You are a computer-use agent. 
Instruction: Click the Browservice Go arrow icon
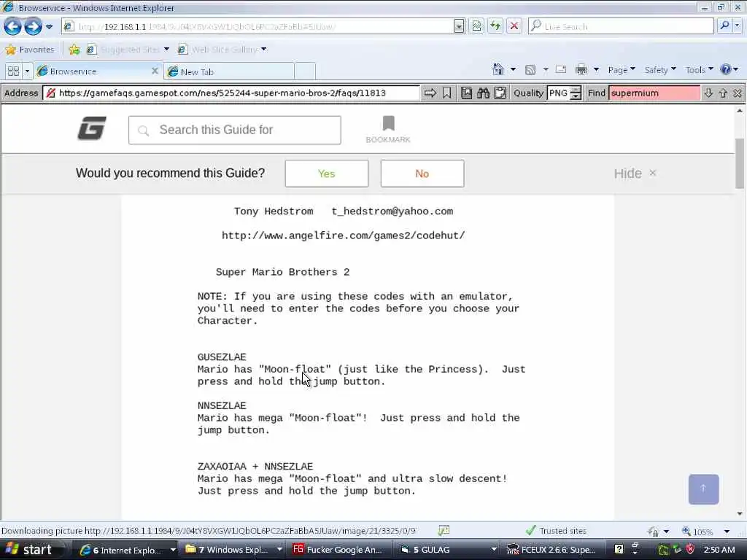click(430, 93)
